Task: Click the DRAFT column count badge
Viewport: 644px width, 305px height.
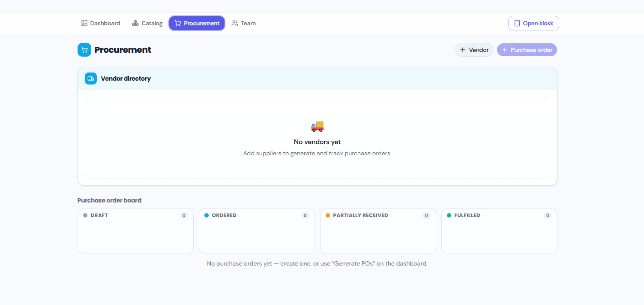Action: [184, 215]
